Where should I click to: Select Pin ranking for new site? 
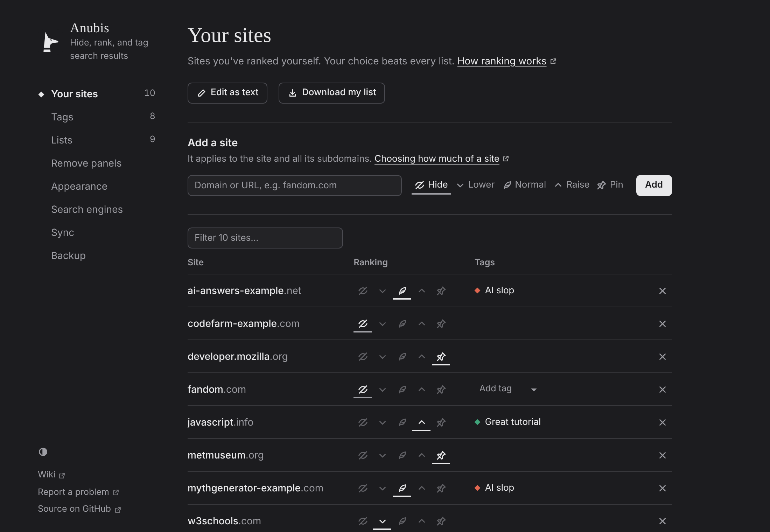tap(610, 185)
